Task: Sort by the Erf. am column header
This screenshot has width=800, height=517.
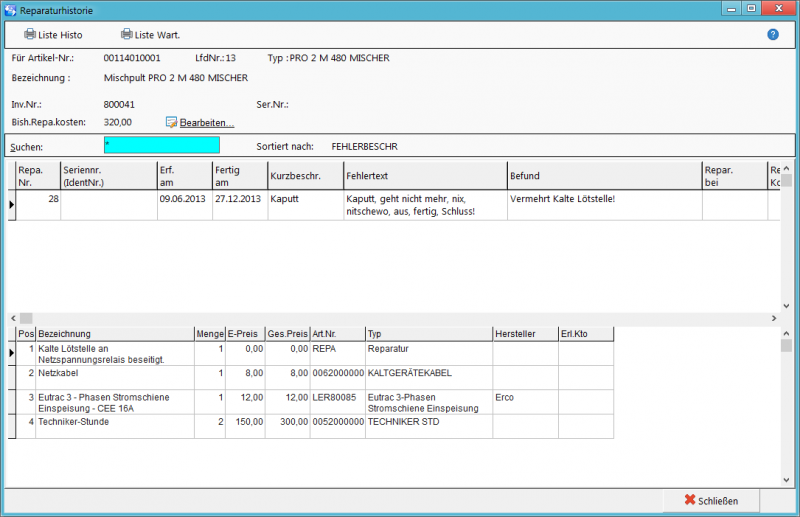Action: pyautogui.click(x=185, y=176)
